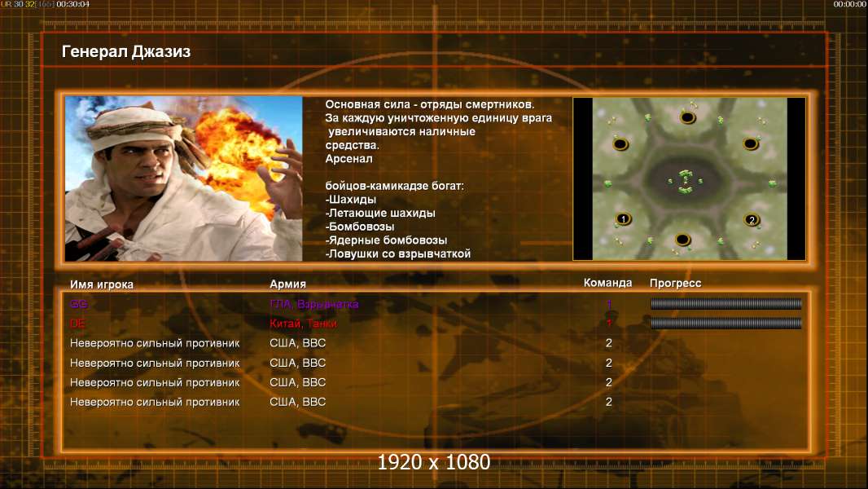Click the line '-Бомбовозы'
The image size is (868, 489).
coord(360,227)
